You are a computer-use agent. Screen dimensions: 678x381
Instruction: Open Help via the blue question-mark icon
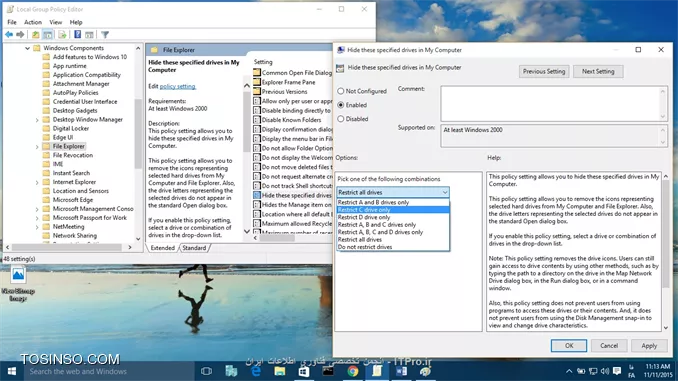tap(77, 35)
